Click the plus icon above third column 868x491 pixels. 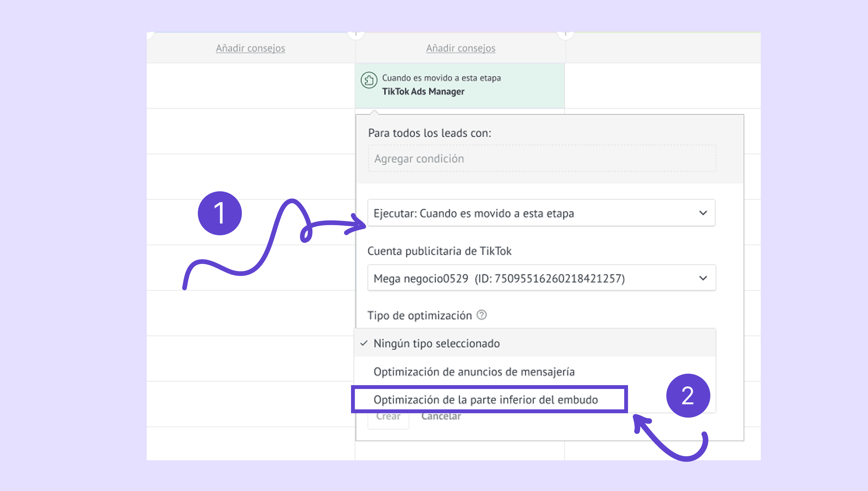point(565,34)
